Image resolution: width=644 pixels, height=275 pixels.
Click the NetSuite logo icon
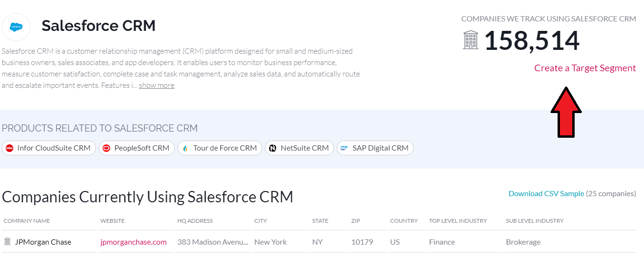[x=273, y=148]
